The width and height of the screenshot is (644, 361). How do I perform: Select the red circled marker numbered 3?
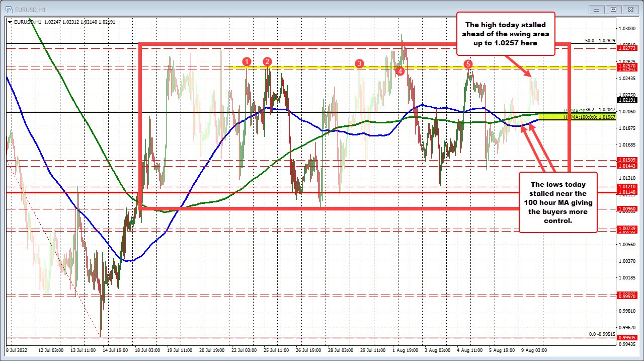tap(359, 64)
